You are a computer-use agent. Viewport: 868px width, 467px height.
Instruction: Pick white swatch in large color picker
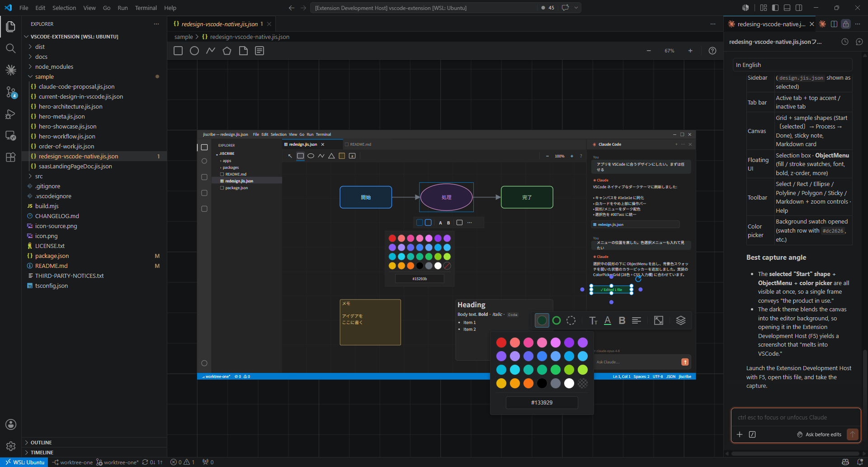tap(569, 383)
